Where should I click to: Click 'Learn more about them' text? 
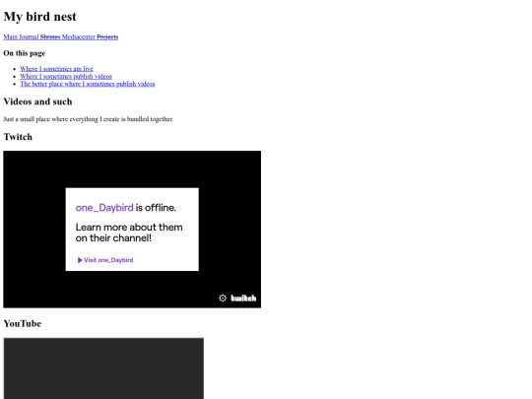129,227
